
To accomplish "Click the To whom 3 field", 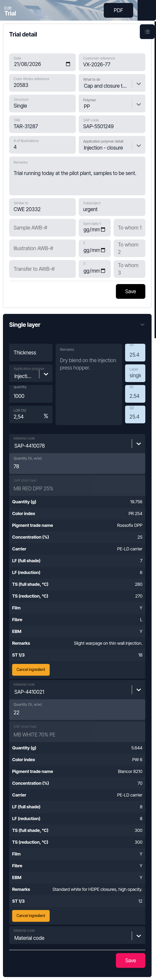I will (130, 269).
